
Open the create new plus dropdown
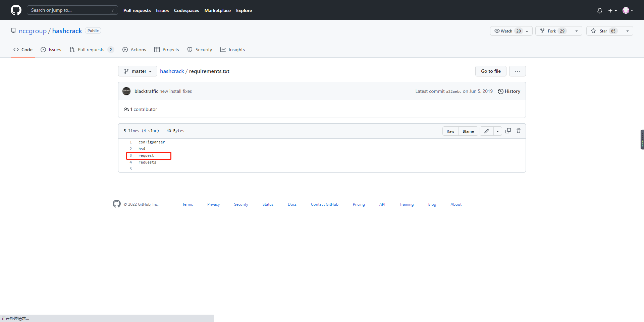(612, 10)
